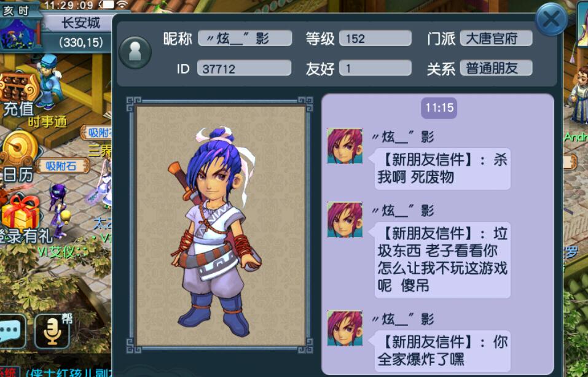Screen dimensions: 588x377
Task: Select the 昵称 nickname field
Action: tap(245, 38)
